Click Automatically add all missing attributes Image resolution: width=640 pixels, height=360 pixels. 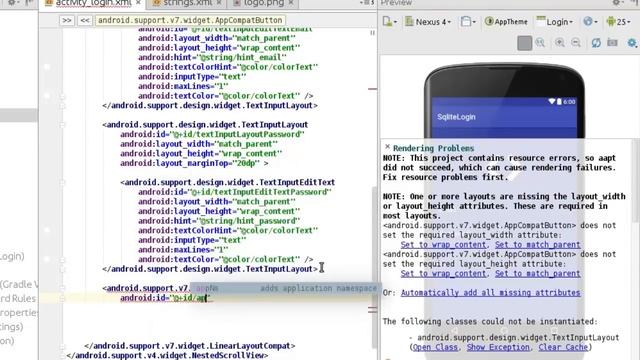[490, 293]
